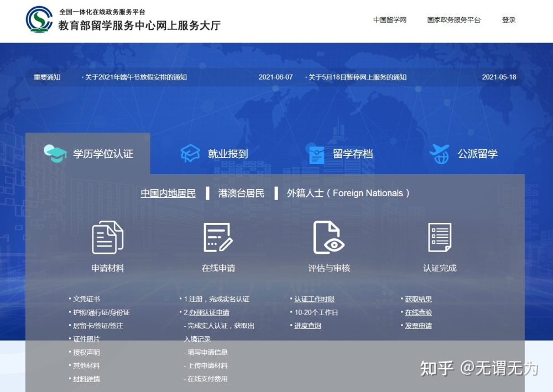Click the 办理认证申请 link
This screenshot has width=553, height=392.
(x=209, y=312)
